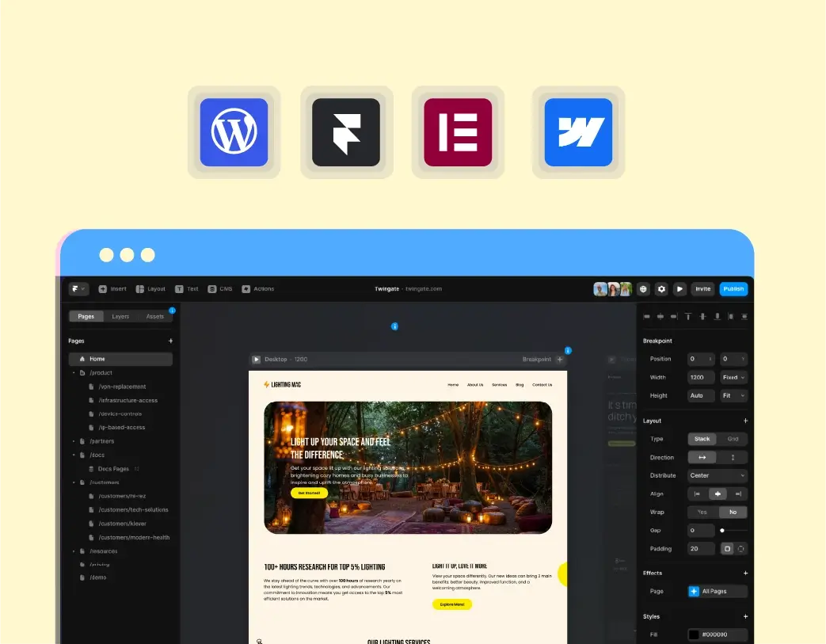Click the blue Publish button
The height and width of the screenshot is (644, 826).
click(733, 289)
